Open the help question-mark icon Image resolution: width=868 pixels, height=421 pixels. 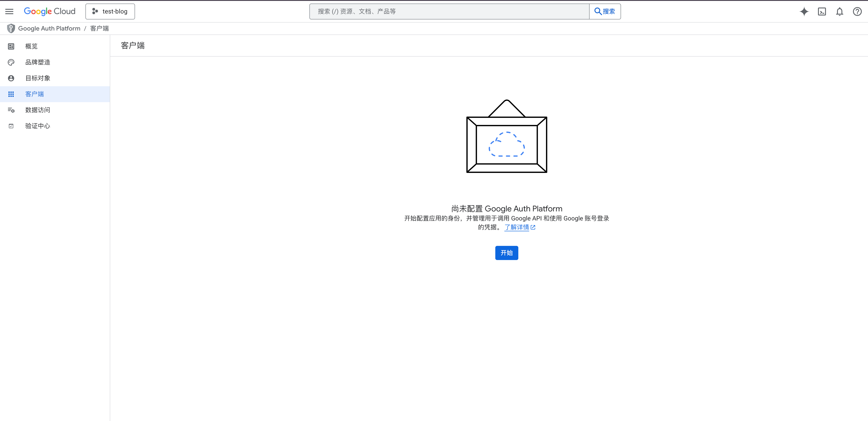tap(857, 11)
